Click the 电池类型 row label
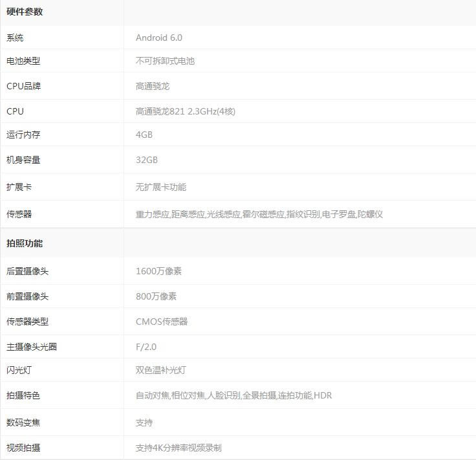This screenshot has width=476, height=460. pyautogui.click(x=23, y=61)
